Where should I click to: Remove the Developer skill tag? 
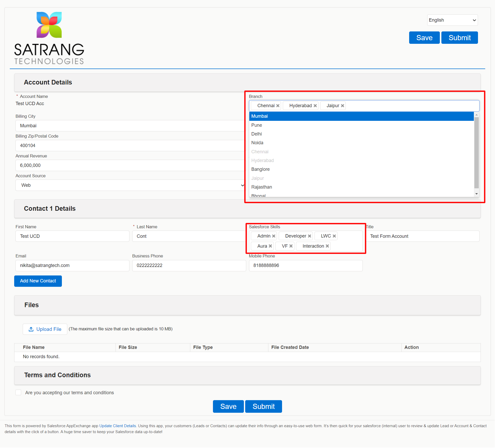tap(309, 236)
